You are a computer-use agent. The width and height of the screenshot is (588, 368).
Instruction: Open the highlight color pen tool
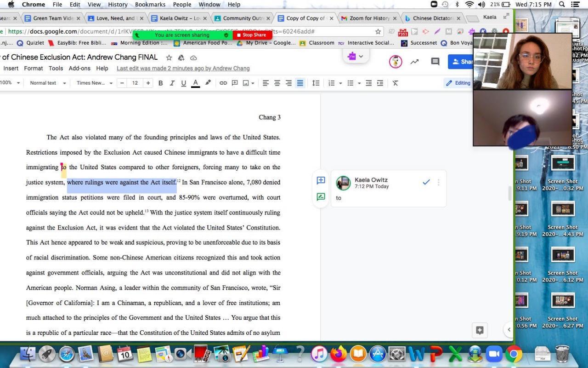(208, 83)
